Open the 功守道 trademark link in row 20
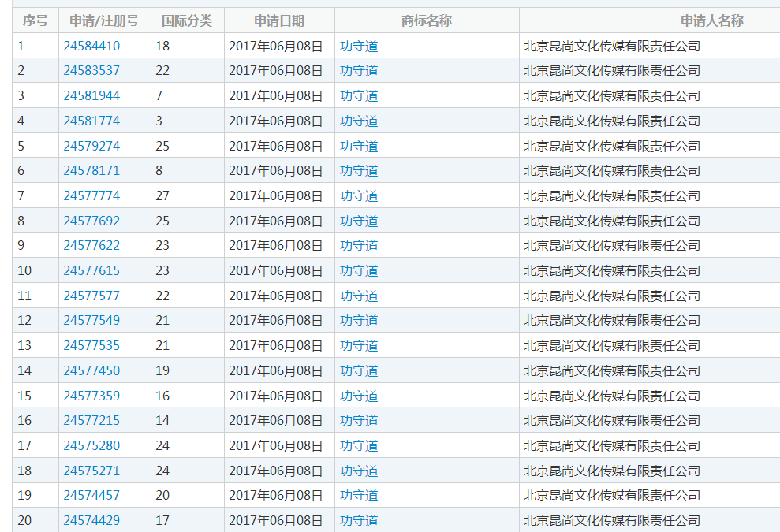 click(x=358, y=520)
